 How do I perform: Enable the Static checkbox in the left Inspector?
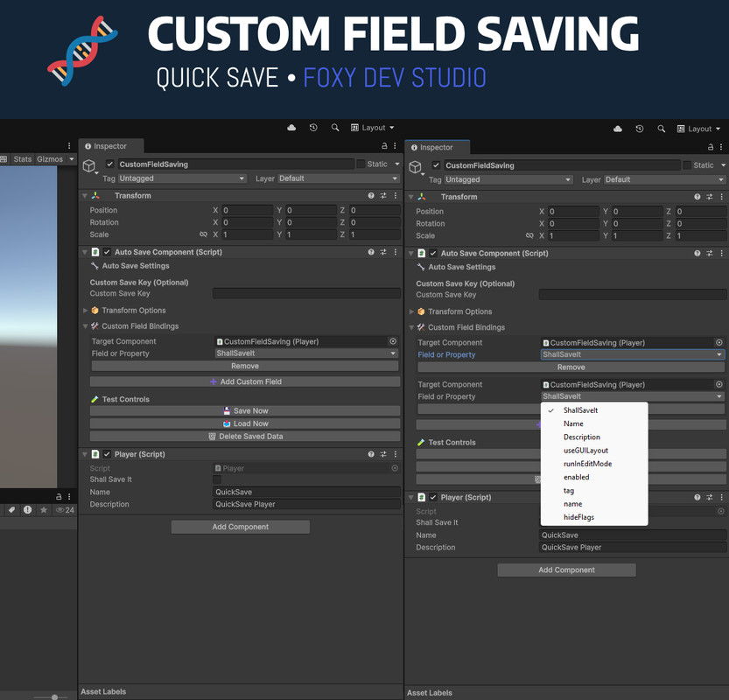tap(361, 164)
